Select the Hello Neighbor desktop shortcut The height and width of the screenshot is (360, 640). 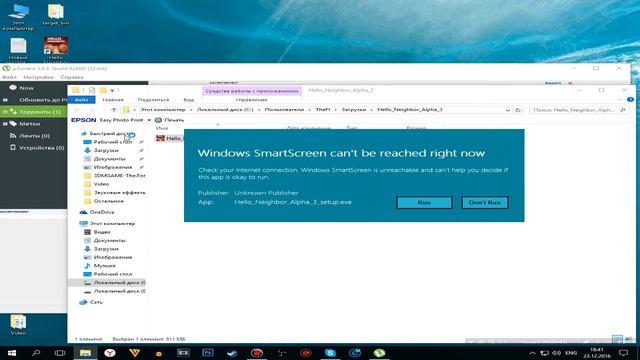(56, 49)
